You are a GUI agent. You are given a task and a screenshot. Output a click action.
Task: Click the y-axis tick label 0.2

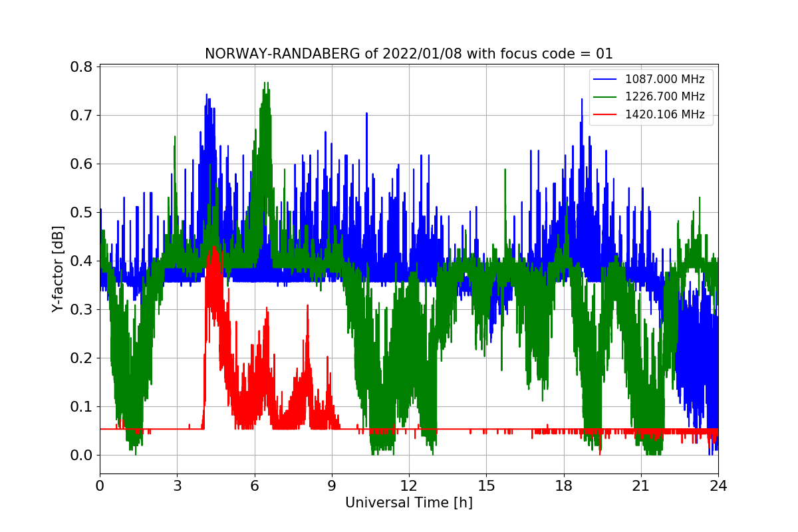point(82,358)
